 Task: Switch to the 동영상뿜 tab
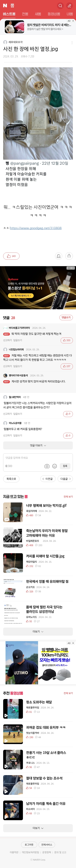point(54,14)
